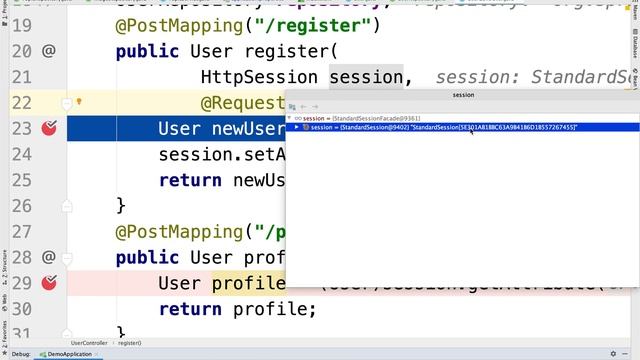Click the inline hint 'session: StandardSe...'
The width and height of the screenshot is (640, 360).
point(534,77)
